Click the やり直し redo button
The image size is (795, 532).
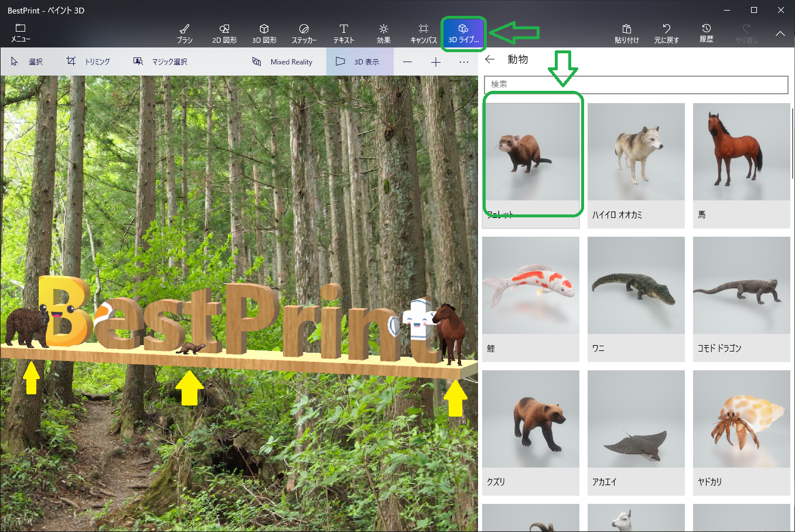(746, 33)
